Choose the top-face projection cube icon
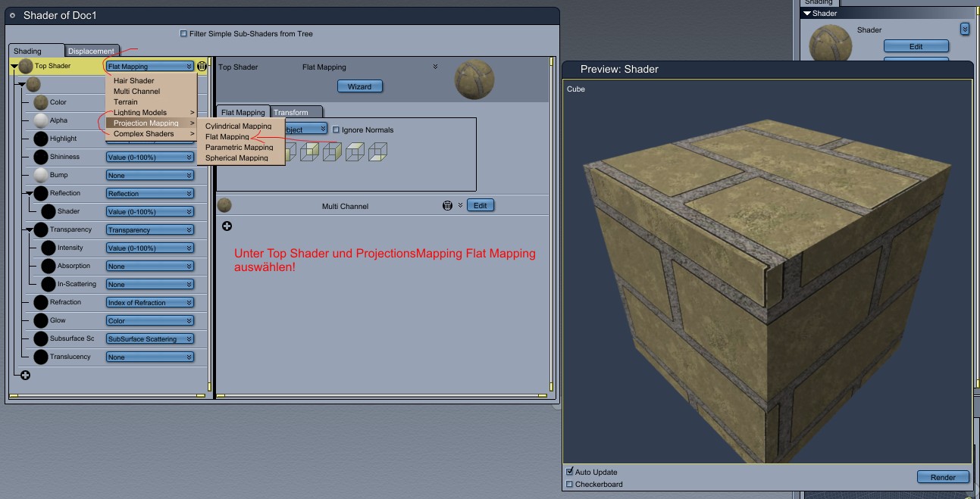 coord(355,152)
